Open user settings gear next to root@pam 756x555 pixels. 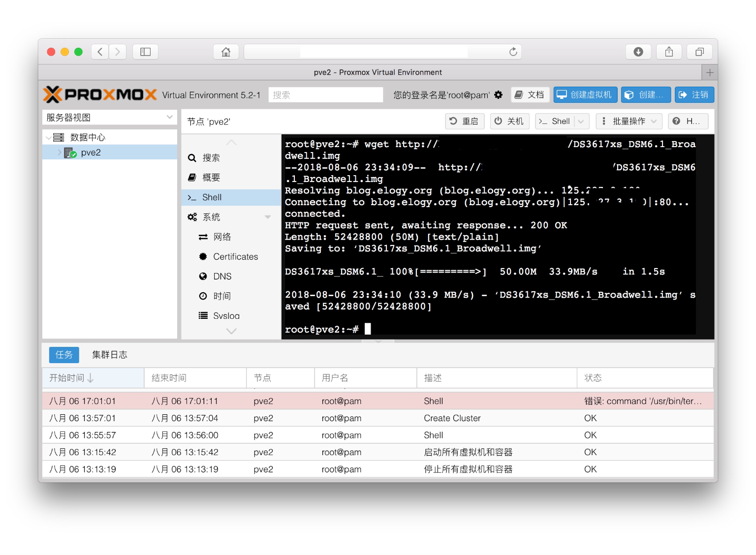[x=499, y=95]
